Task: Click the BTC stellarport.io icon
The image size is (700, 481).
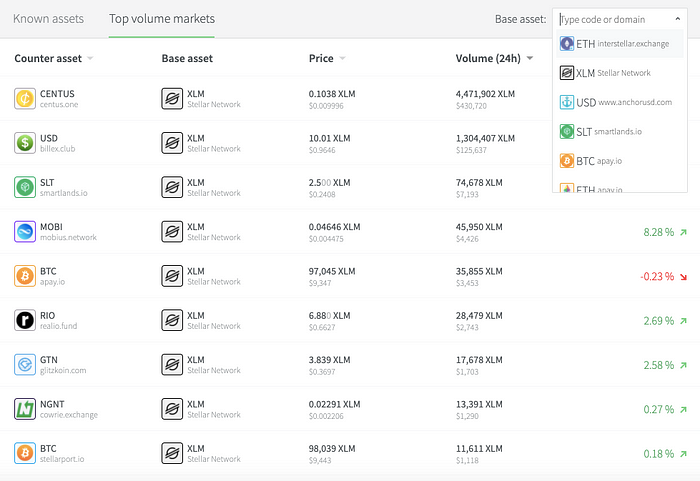Action: tap(25, 453)
